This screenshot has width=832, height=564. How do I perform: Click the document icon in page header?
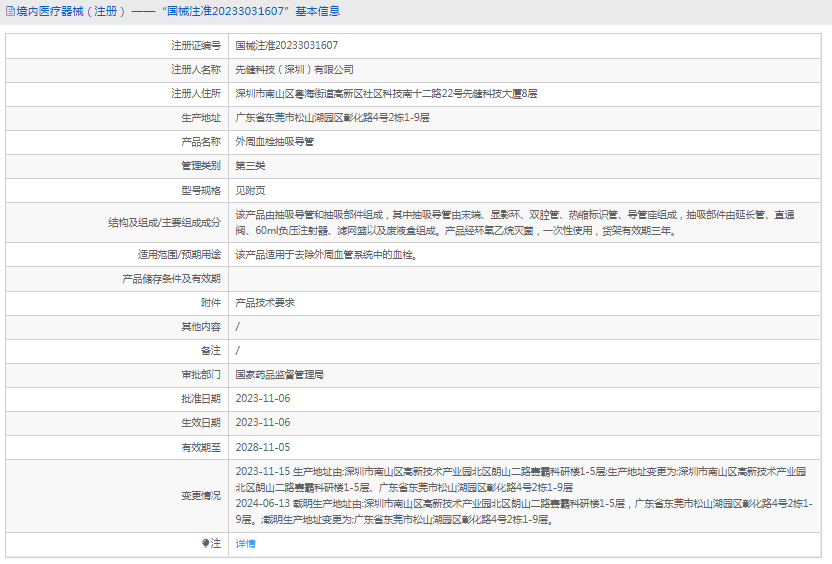pyautogui.click(x=10, y=11)
